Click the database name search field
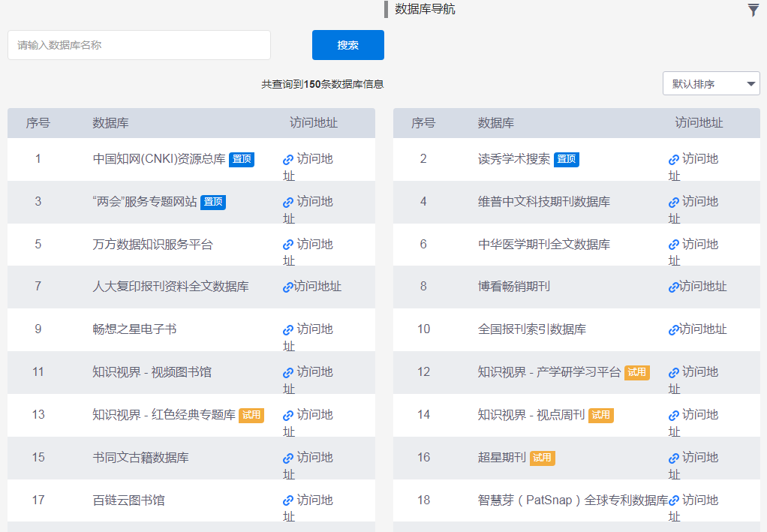767x532 pixels. (139, 45)
